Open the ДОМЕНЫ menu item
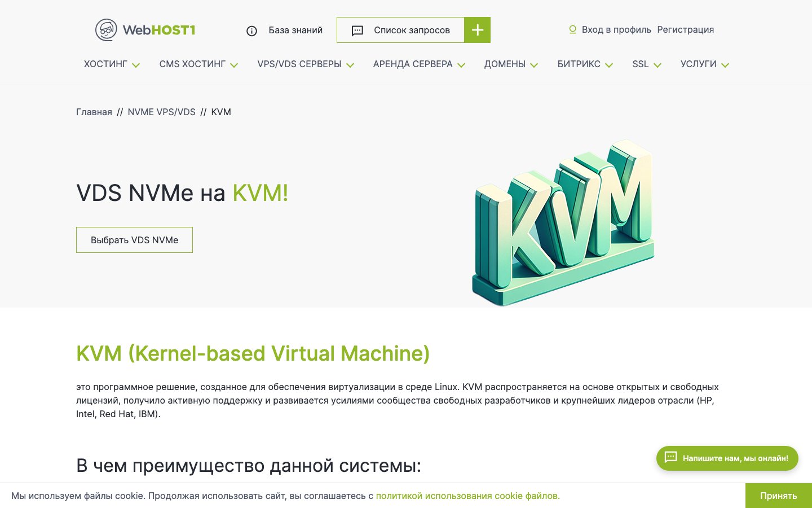This screenshot has height=508, width=812. [505, 64]
